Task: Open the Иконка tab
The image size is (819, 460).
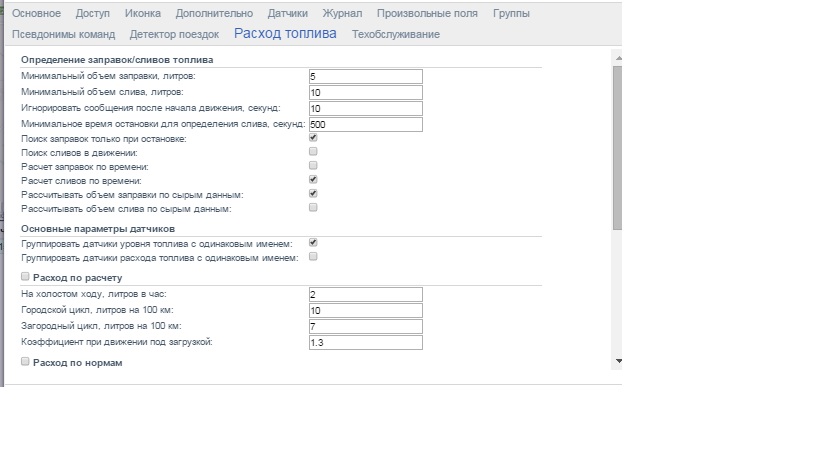Action: 142,14
